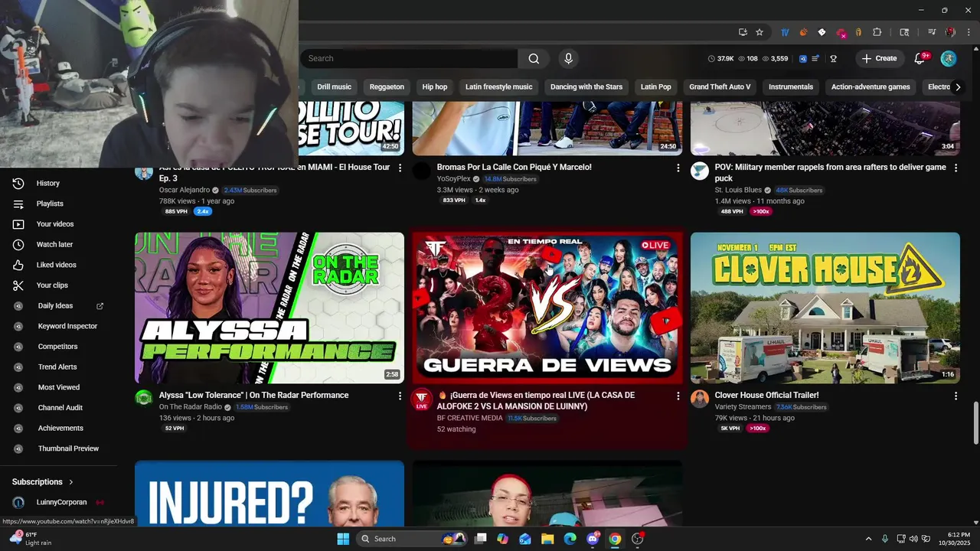Select the Reggaeton chip
980x551 pixels.
pos(387,86)
